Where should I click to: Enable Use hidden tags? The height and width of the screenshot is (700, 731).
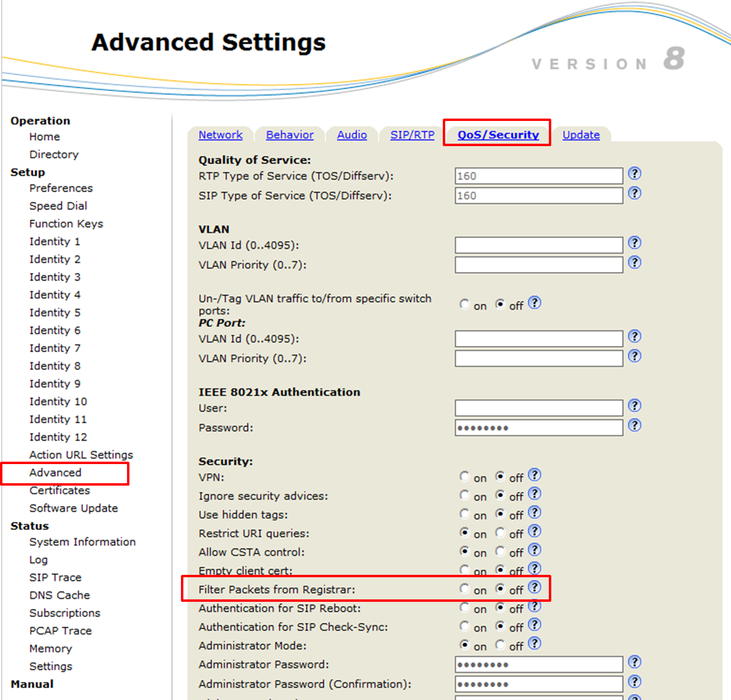click(x=464, y=514)
